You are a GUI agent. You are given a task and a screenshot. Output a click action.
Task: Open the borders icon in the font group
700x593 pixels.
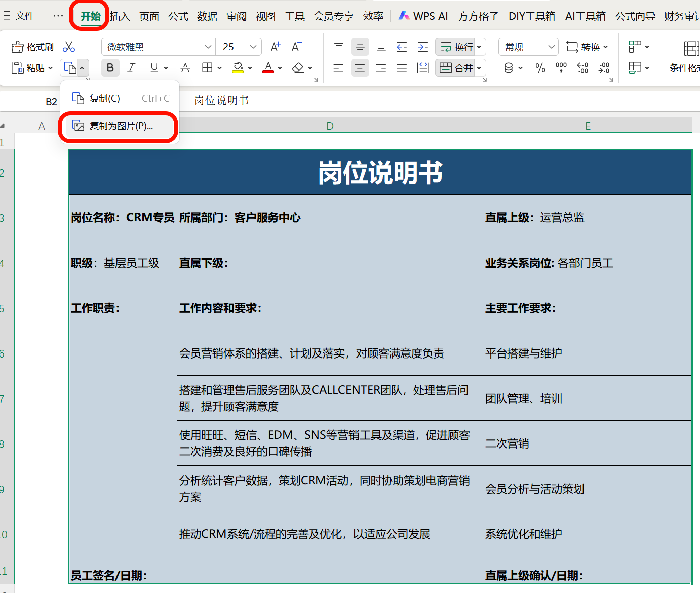point(208,68)
